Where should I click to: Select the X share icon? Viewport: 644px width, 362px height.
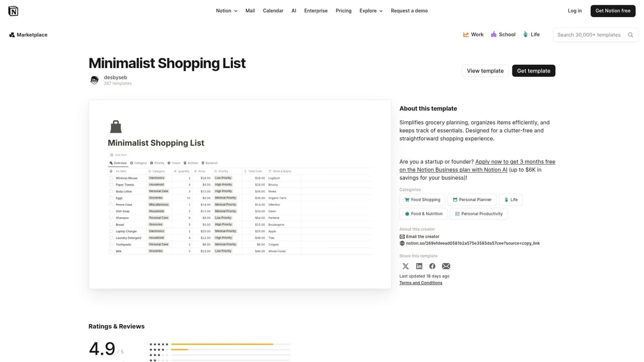coord(406,266)
